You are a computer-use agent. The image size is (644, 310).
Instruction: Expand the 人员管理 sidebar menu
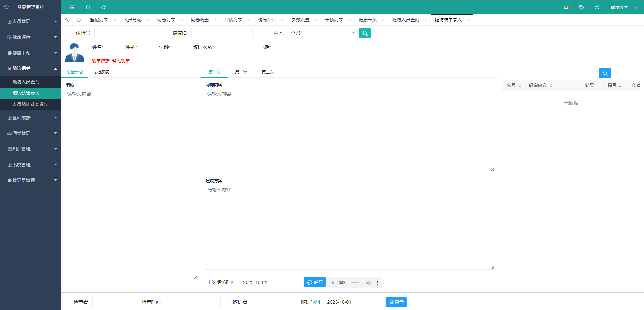pos(31,21)
